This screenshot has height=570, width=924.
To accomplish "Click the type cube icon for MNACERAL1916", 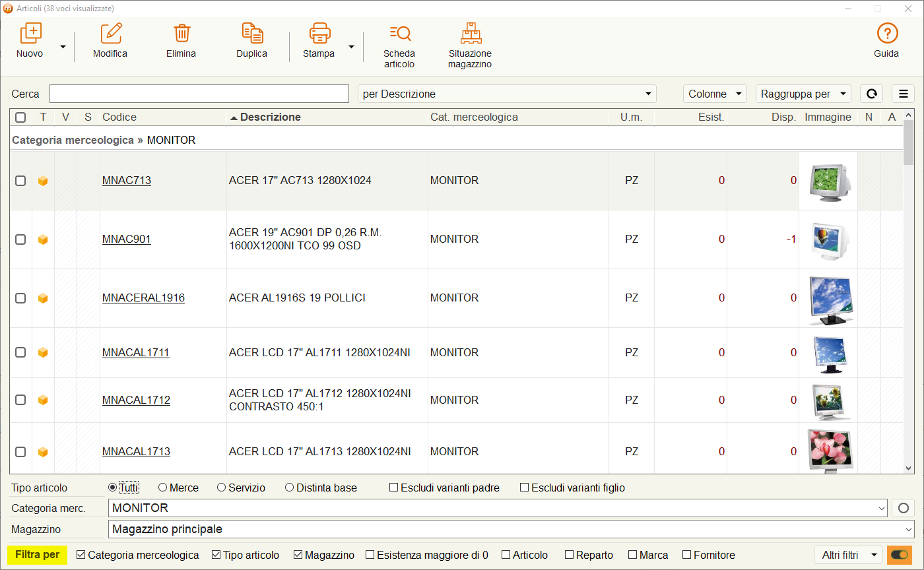I will [43, 298].
